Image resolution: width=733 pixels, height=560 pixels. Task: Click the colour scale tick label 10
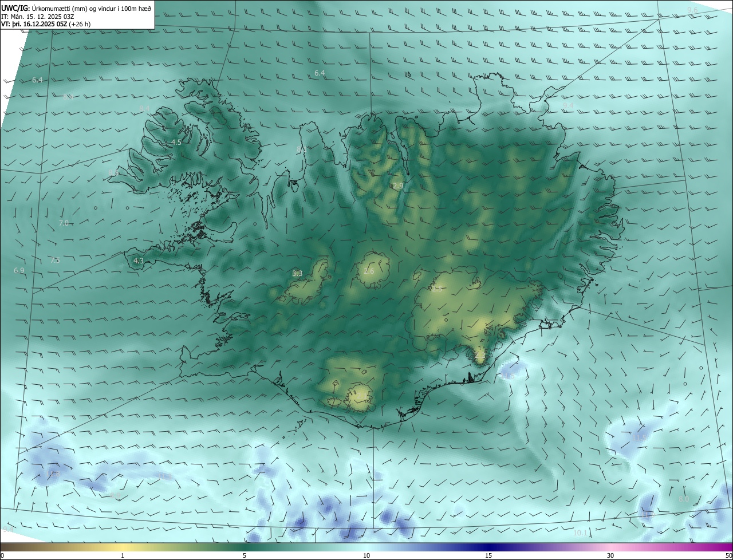pyautogui.click(x=366, y=555)
